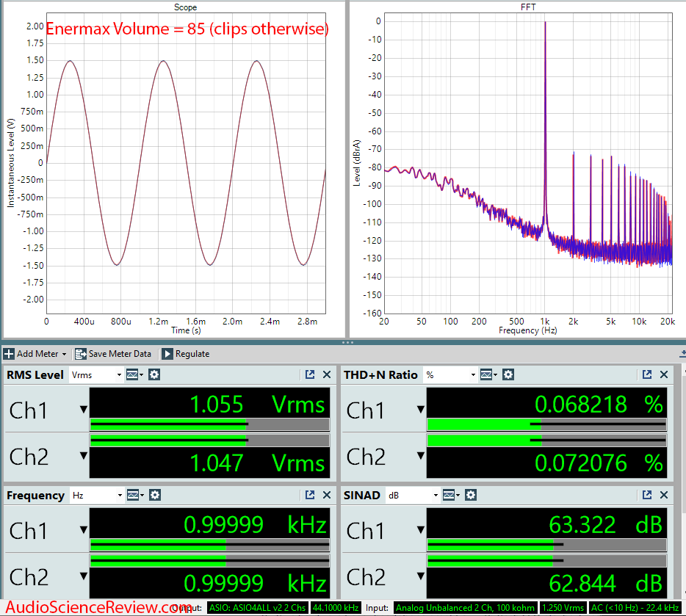Click panel splitter dots between graphs and meters
This screenshot has height=616, width=686.
pyautogui.click(x=347, y=342)
